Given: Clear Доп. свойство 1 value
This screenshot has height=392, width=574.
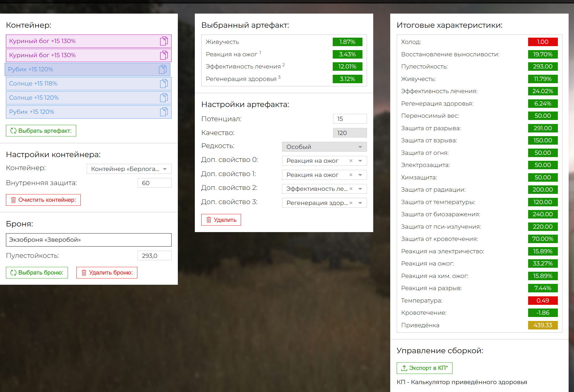Looking at the screenshot, I should pyautogui.click(x=351, y=175).
